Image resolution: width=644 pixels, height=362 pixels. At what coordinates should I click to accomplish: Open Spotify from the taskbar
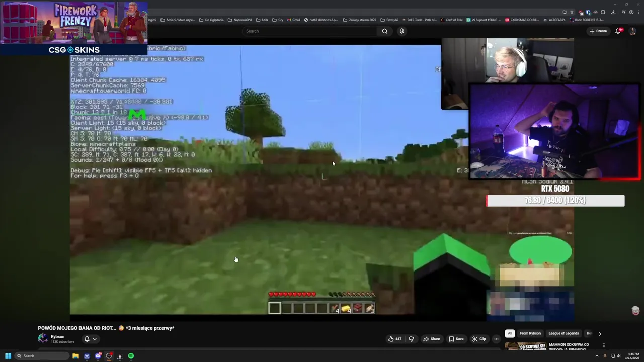pyautogui.click(x=131, y=356)
